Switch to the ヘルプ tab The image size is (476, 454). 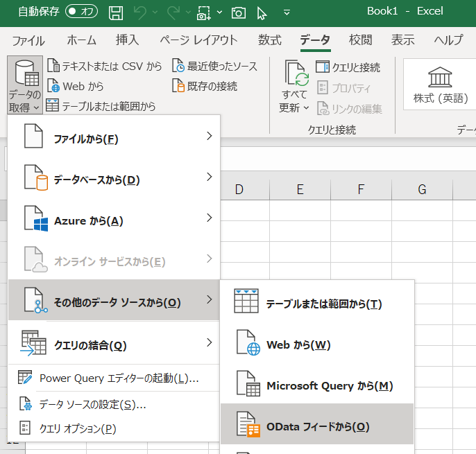(448, 40)
